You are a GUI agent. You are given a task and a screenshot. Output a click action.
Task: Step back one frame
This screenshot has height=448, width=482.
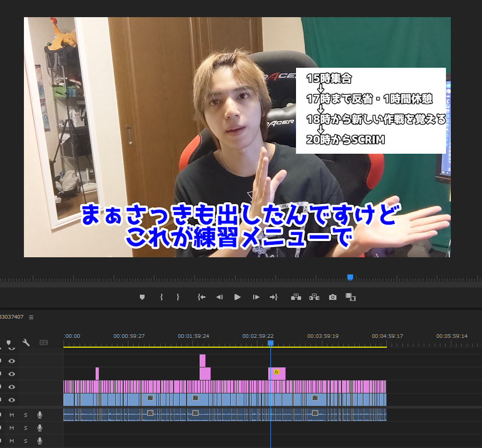click(x=219, y=297)
